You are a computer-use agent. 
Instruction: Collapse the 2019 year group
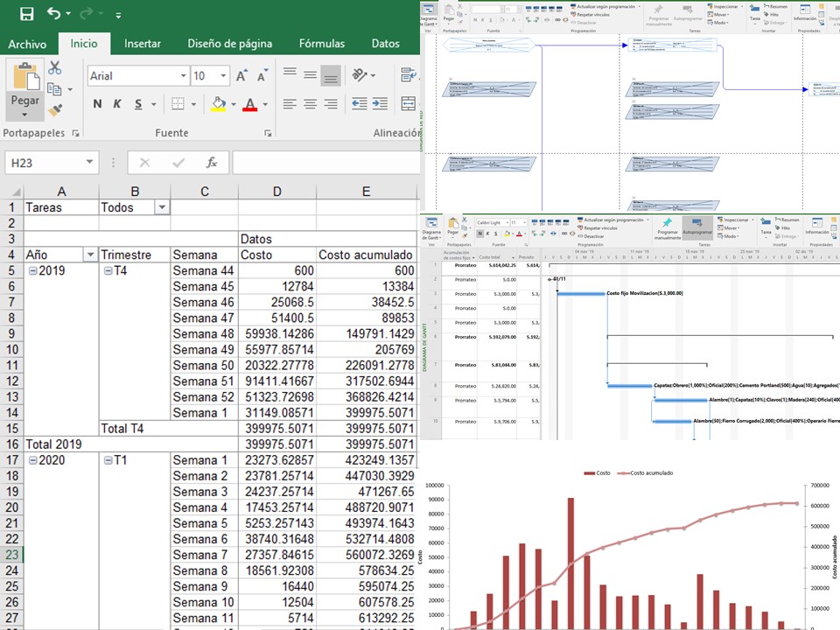tap(32, 271)
